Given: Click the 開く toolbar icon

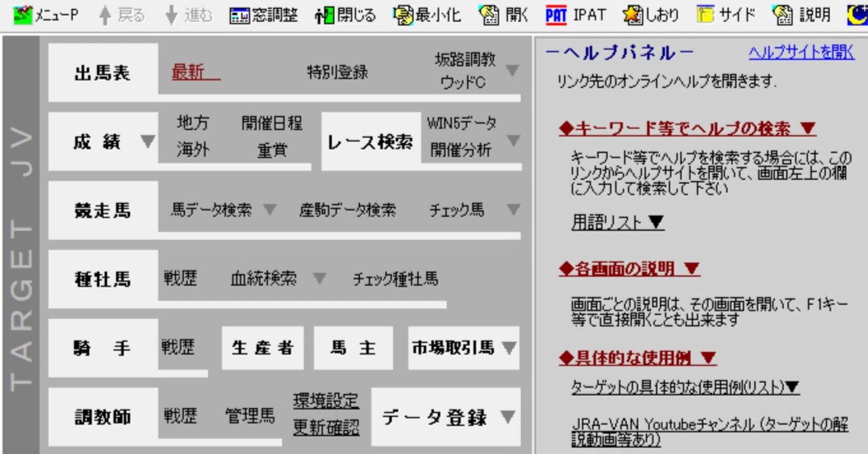Looking at the screenshot, I should click(504, 15).
